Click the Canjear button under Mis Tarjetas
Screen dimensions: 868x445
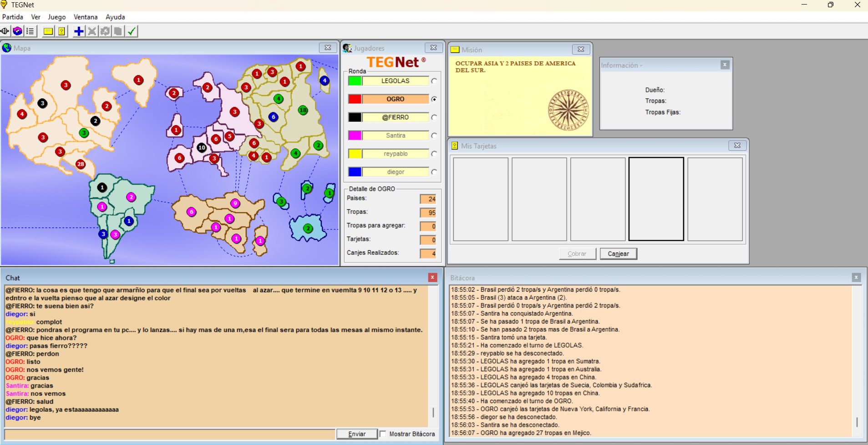click(618, 254)
